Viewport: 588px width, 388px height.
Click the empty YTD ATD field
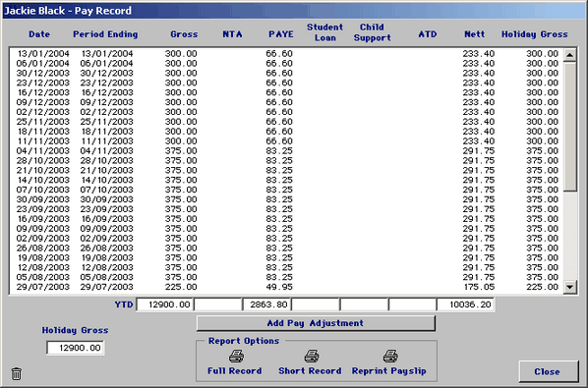tap(413, 305)
